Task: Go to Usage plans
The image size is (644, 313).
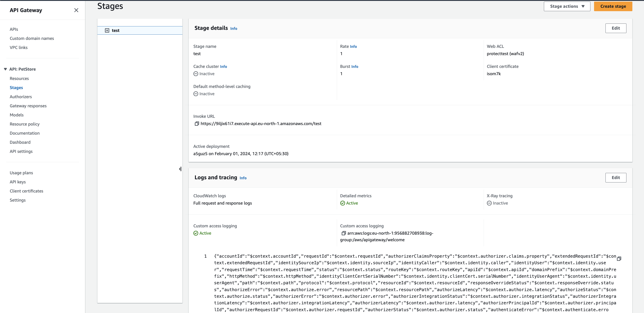Action: 21,172
